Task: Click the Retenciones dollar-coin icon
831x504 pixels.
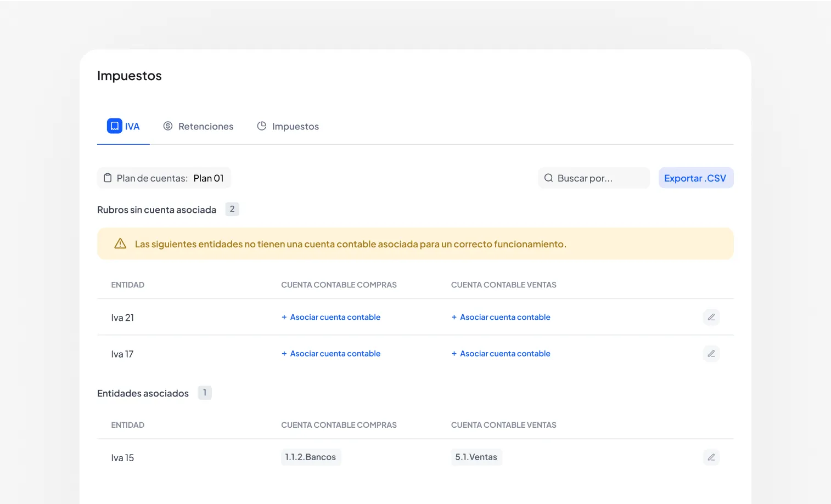Action: pyautogui.click(x=168, y=126)
